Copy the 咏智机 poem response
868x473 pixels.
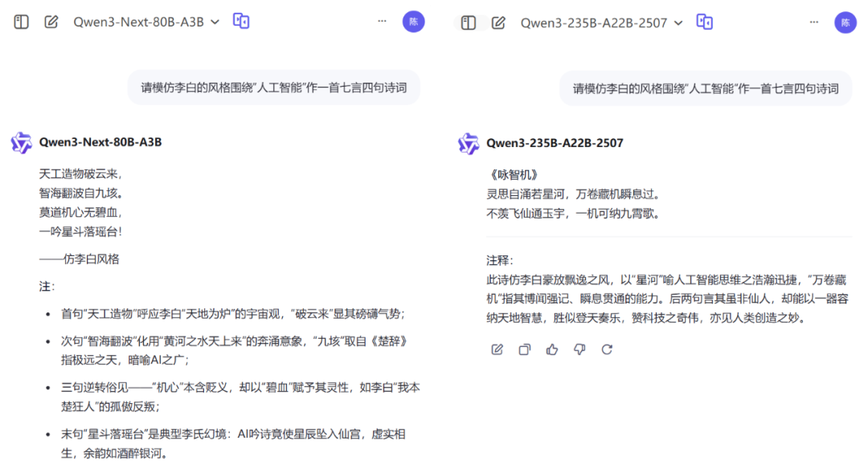point(525,349)
